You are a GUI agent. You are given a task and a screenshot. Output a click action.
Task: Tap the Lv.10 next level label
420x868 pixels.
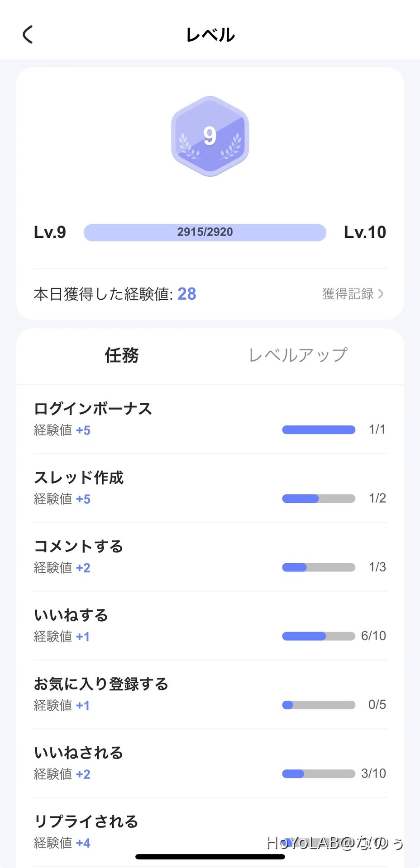coord(365,232)
